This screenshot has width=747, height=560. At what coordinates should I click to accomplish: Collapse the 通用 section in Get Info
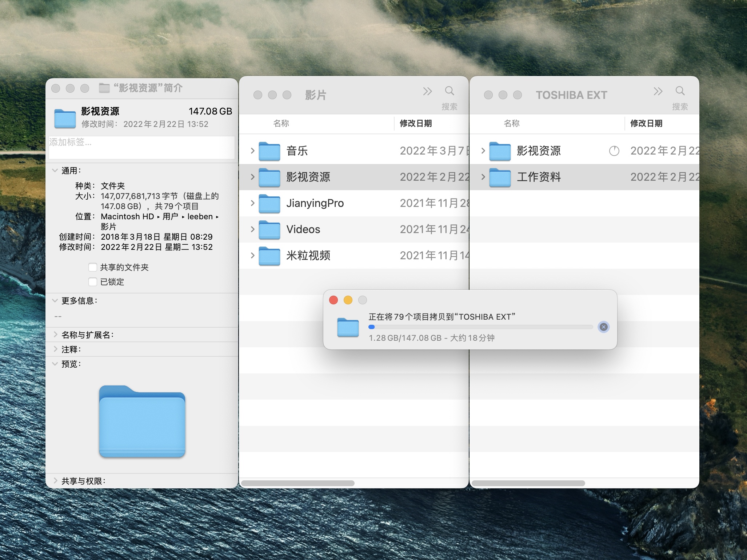55,170
